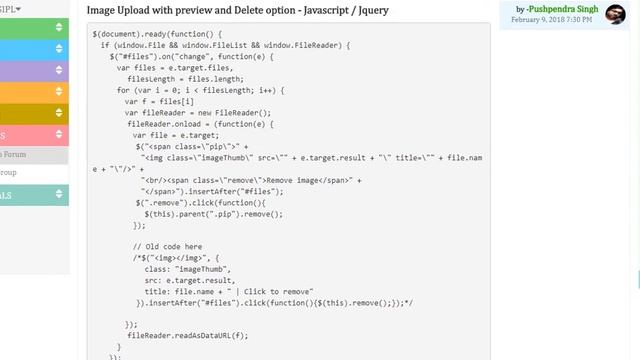640x360 pixels.
Task: Click the $(document).ready first code line
Action: tap(157, 34)
